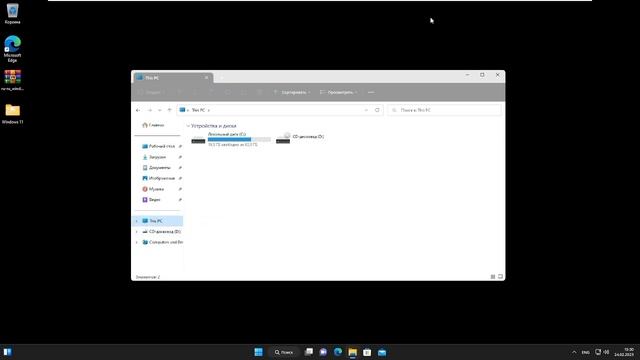Launch Edge from the taskbar

pos(338,352)
